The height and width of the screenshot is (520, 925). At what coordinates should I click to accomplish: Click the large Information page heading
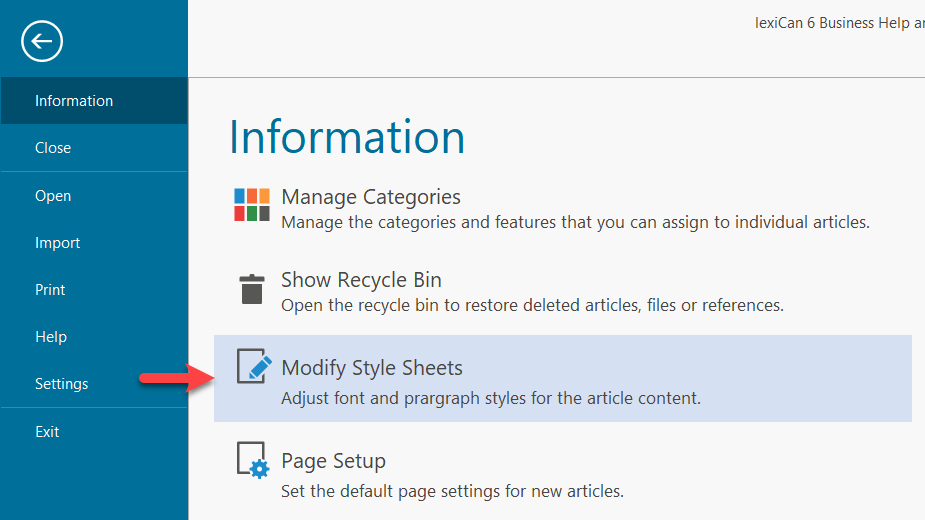[347, 137]
